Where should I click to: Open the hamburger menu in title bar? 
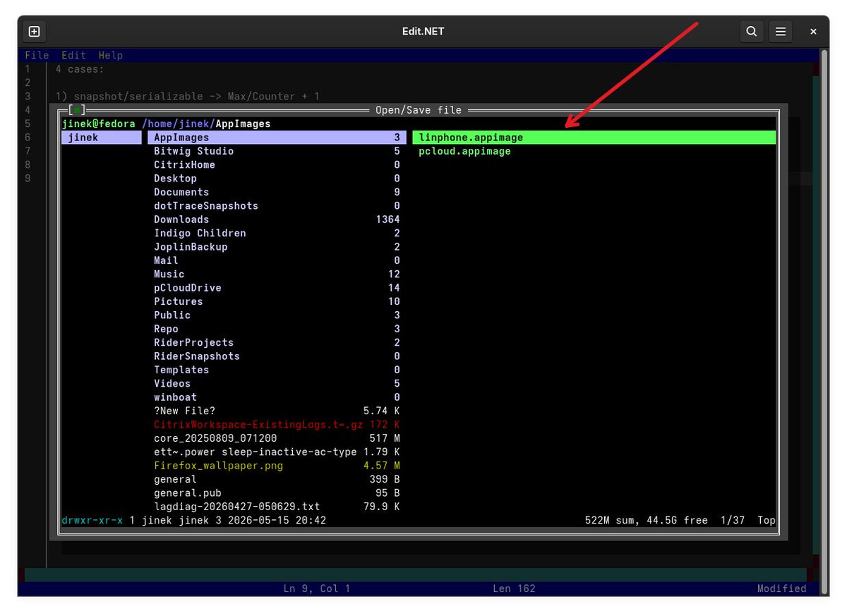coord(781,32)
